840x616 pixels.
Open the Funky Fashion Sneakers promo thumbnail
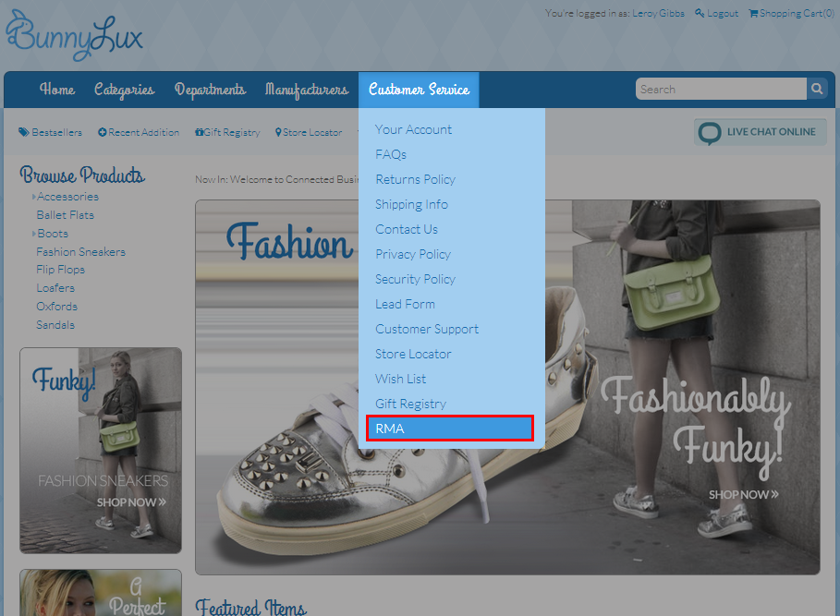(x=101, y=450)
